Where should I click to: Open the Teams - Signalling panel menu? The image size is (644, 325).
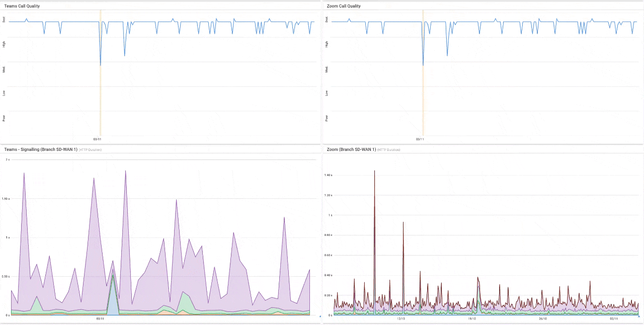(314, 149)
